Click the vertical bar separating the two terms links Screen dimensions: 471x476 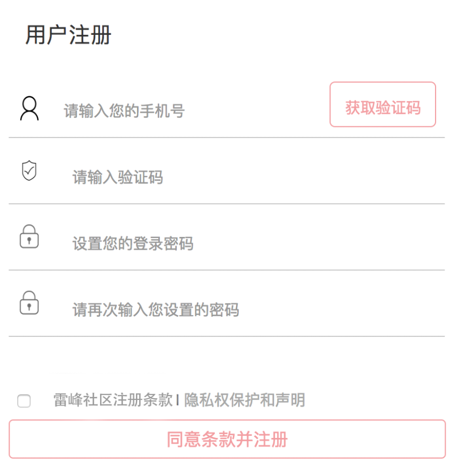[178, 400]
